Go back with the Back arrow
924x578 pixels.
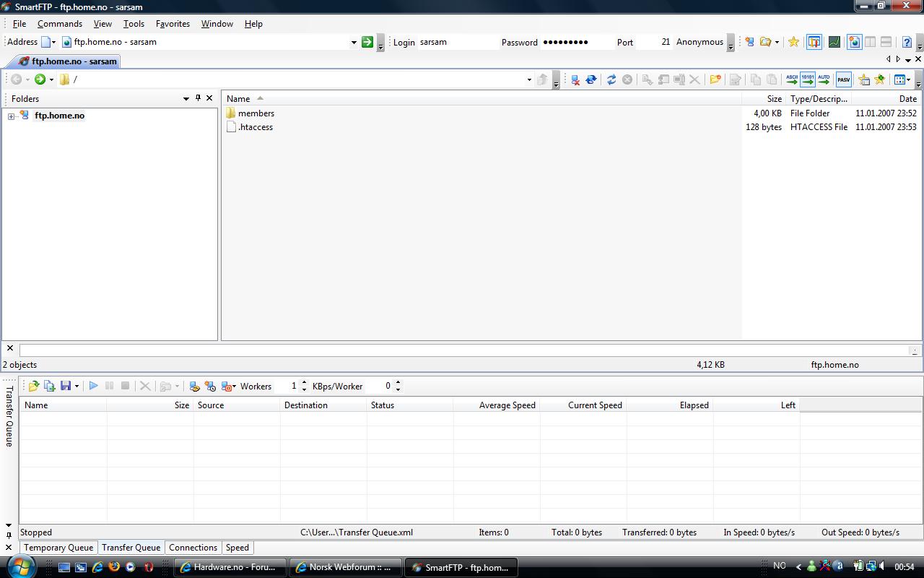pyautogui.click(x=16, y=79)
